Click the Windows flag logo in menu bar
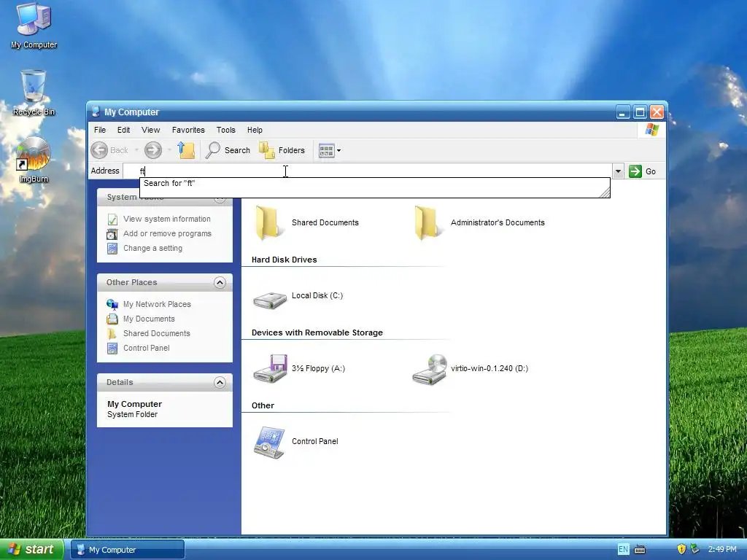Screen dimensions: 747x560 (651, 130)
